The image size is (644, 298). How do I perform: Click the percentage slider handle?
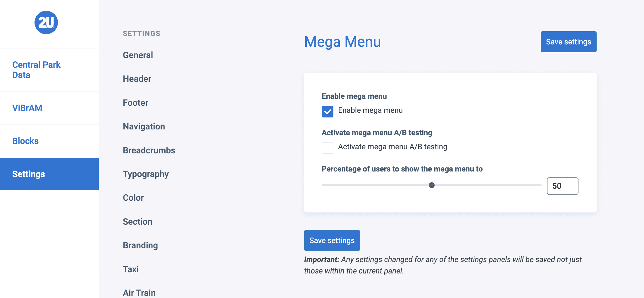click(432, 185)
